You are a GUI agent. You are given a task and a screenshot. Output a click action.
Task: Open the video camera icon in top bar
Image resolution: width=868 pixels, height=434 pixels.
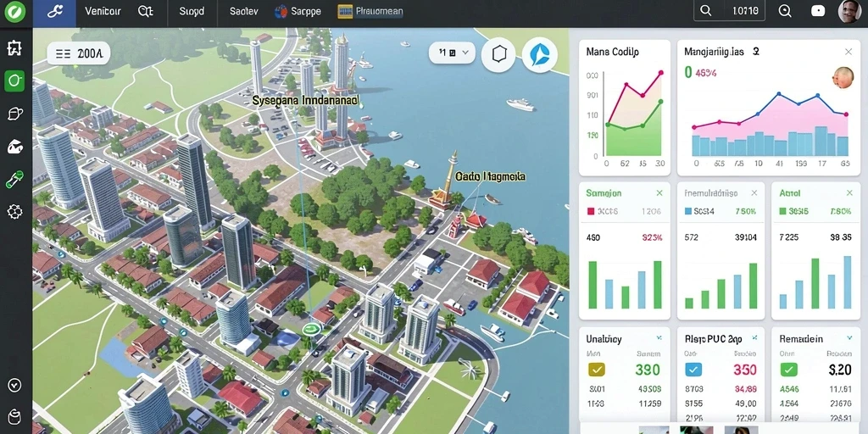tap(818, 11)
